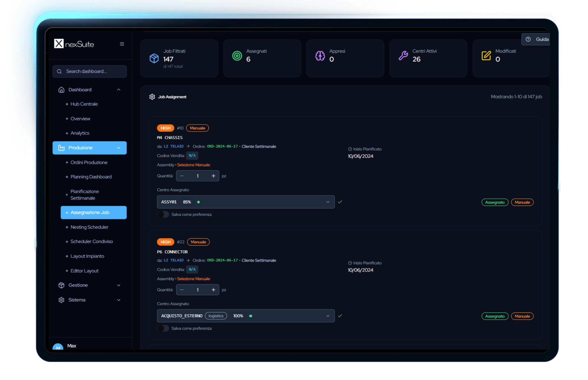Increase quantity for M4 CHASSIS job

coord(213,176)
